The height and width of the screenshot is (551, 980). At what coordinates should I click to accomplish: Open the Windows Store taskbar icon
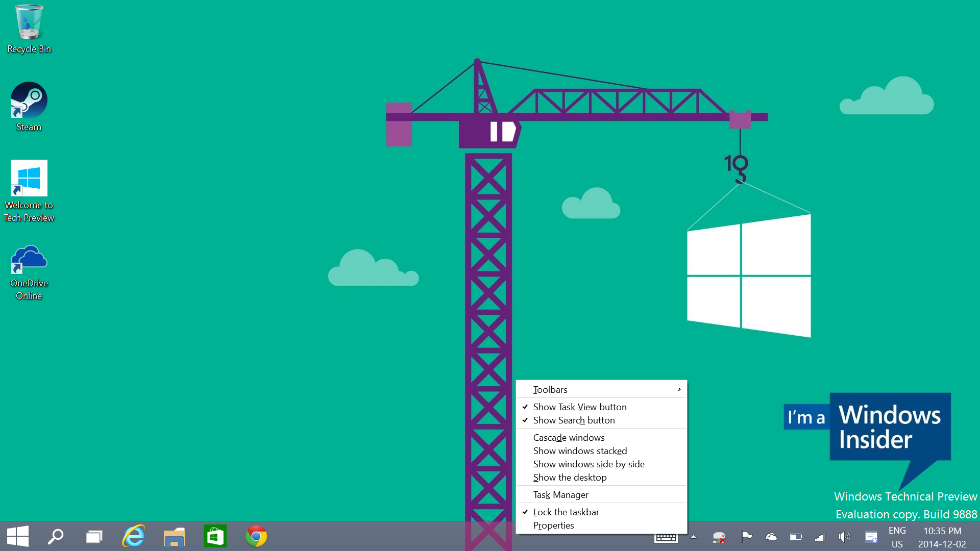[x=215, y=536]
